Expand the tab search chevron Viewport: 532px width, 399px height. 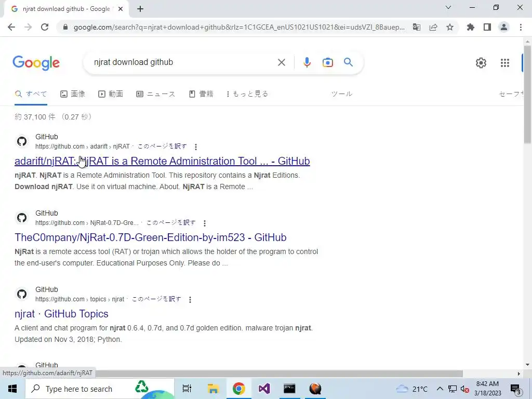point(448,7)
